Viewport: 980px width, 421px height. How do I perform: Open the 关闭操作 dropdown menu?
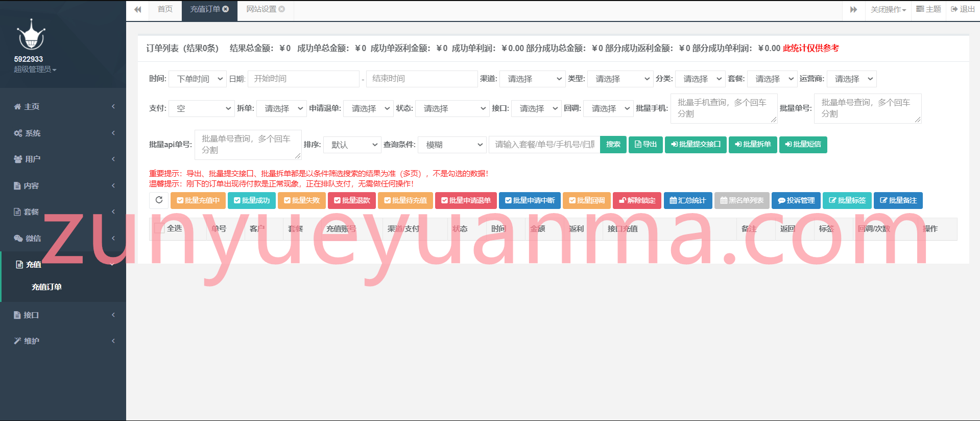[x=888, y=10]
